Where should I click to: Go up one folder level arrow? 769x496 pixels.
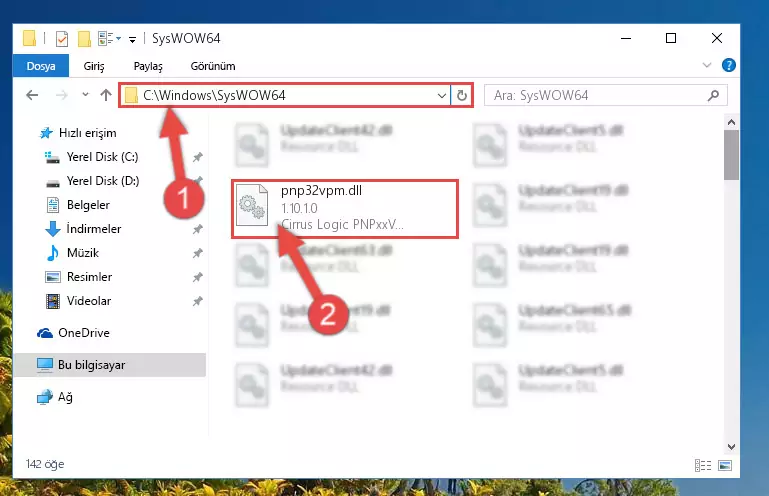(x=106, y=95)
